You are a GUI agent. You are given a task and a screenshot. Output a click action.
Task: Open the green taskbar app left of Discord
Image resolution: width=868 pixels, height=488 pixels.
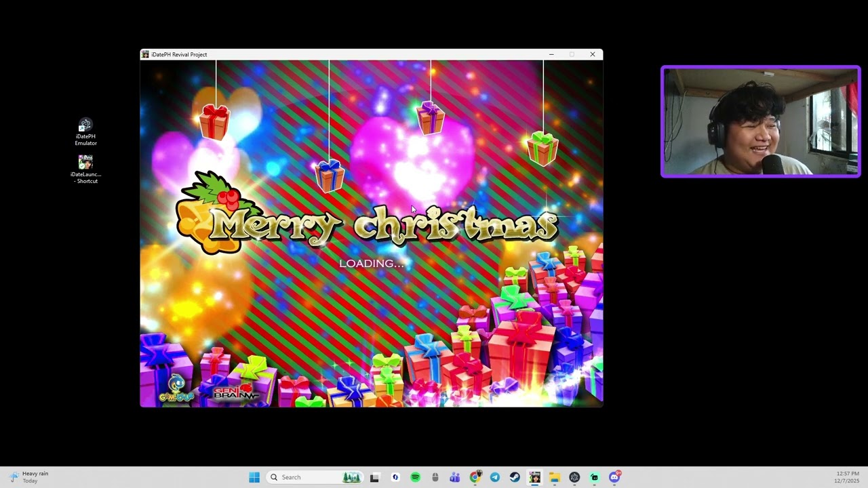[x=595, y=477]
